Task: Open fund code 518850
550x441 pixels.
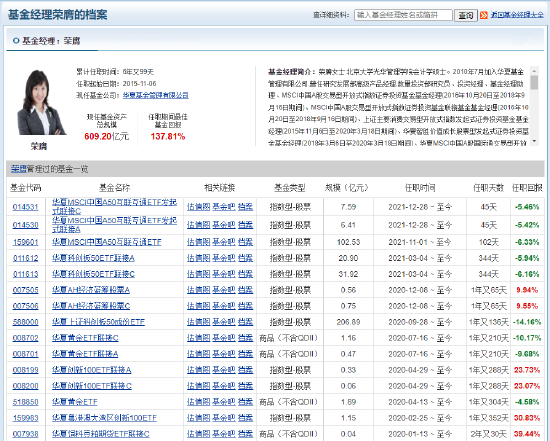Action: pyautogui.click(x=25, y=402)
